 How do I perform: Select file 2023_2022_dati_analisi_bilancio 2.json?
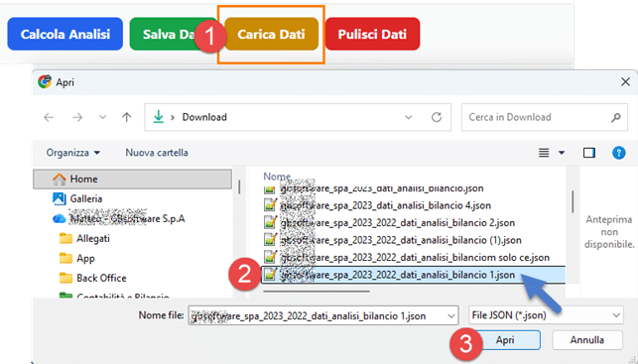coord(389,223)
